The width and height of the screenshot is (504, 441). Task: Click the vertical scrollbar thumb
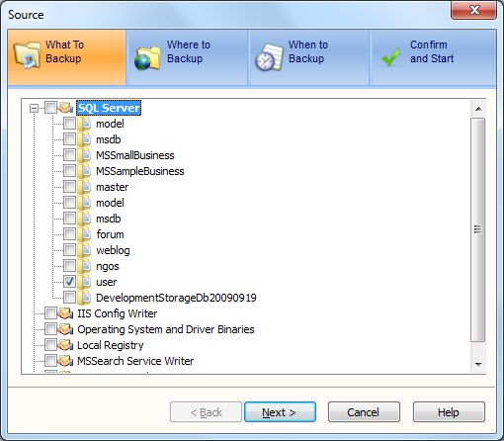point(478,229)
